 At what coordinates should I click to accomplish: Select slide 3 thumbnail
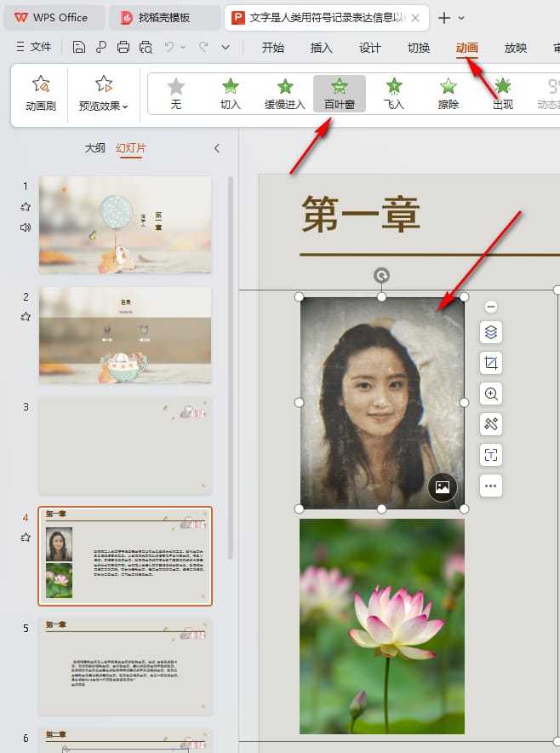pyautogui.click(x=125, y=445)
